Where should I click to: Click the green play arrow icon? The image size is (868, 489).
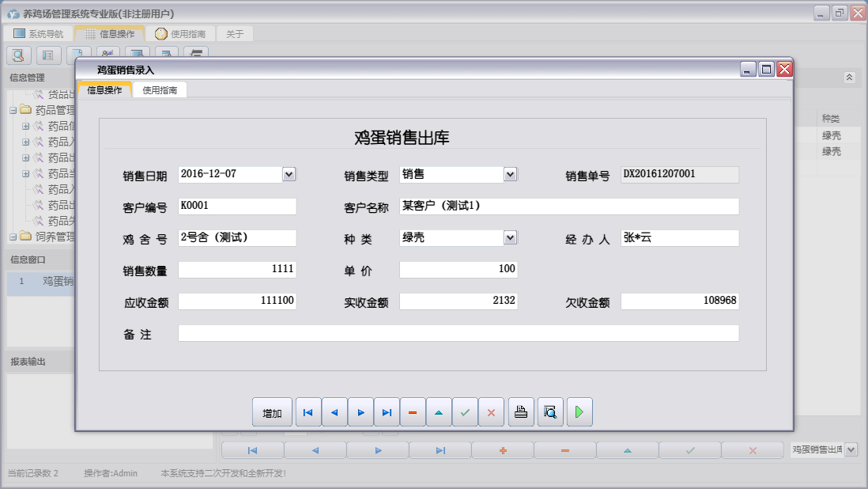click(x=579, y=412)
